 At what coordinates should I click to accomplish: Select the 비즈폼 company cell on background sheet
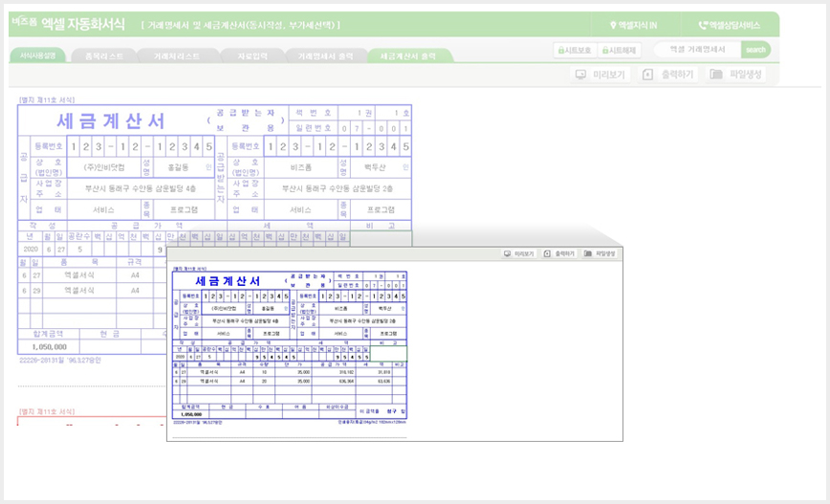[301, 167]
